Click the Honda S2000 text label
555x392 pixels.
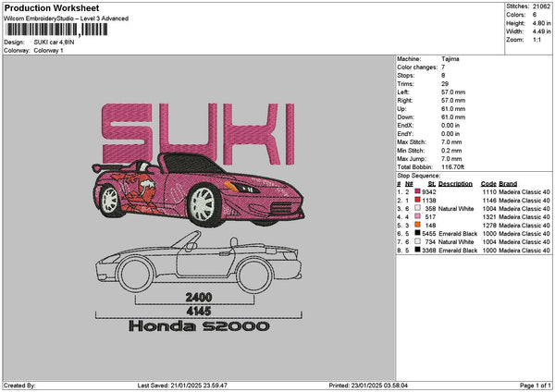click(x=198, y=326)
